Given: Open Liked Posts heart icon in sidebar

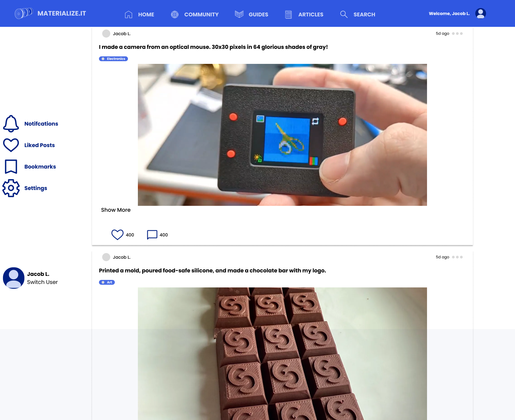Looking at the screenshot, I should (x=11, y=145).
